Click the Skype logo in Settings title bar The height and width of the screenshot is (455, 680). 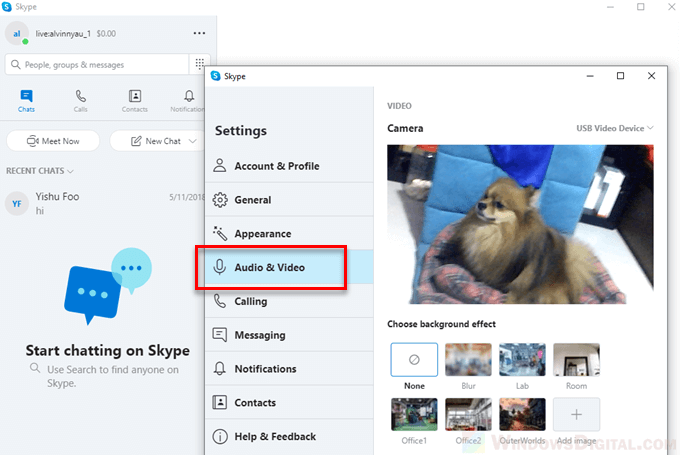(x=216, y=76)
